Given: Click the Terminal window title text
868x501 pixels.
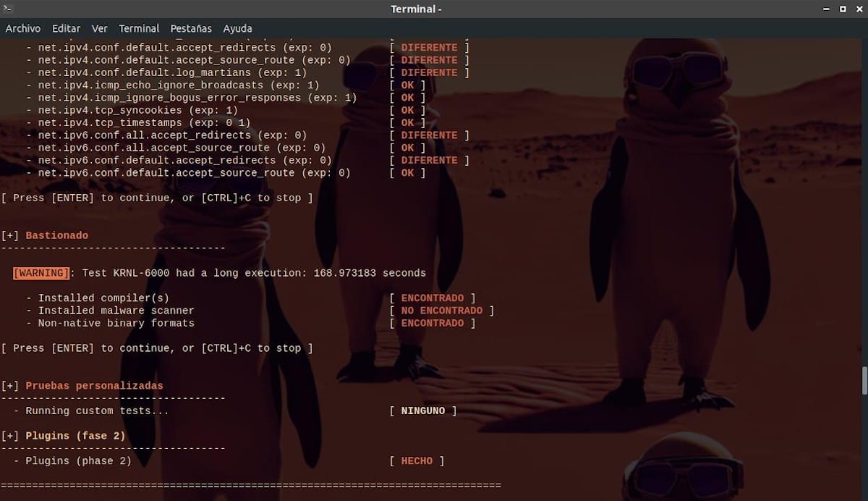Looking at the screenshot, I should [x=416, y=9].
